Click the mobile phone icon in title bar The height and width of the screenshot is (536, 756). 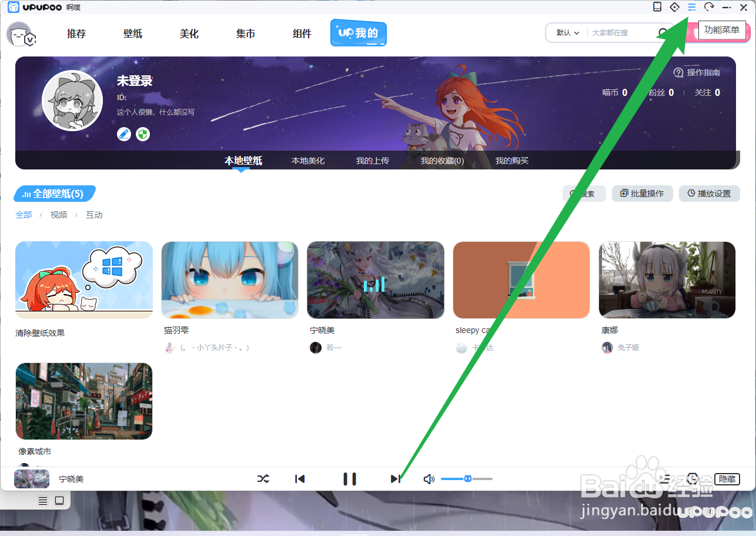click(x=657, y=7)
